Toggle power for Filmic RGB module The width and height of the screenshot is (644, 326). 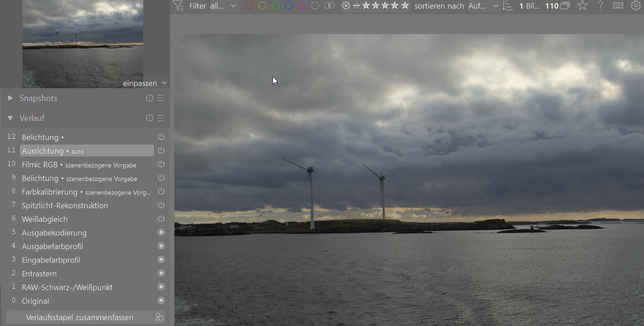161,164
